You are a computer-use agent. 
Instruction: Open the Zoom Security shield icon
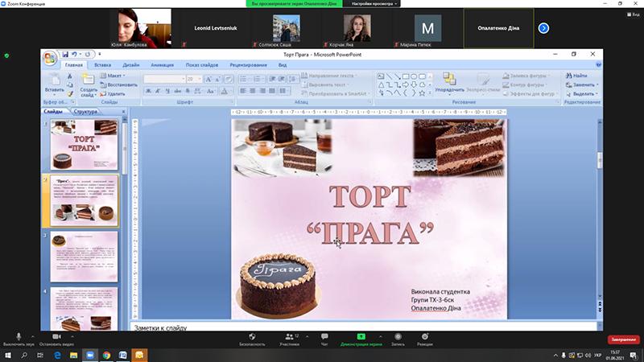tap(252, 337)
